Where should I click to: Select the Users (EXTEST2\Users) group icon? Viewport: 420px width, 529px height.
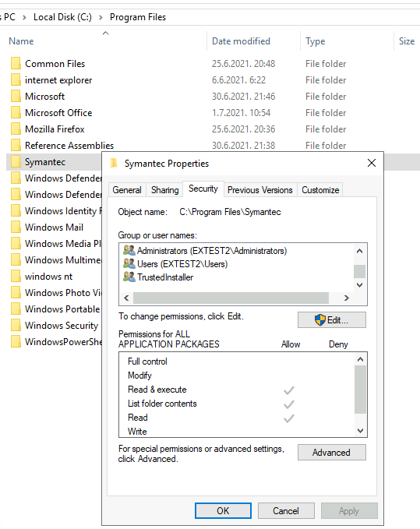point(129,263)
